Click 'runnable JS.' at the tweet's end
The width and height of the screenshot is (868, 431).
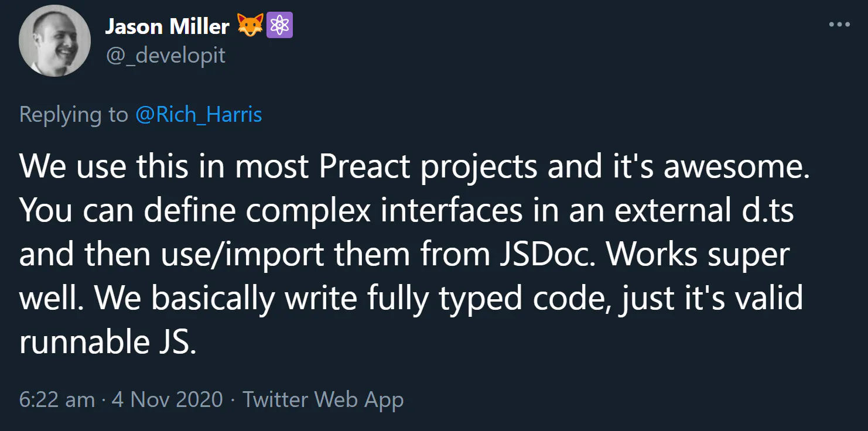(x=107, y=342)
